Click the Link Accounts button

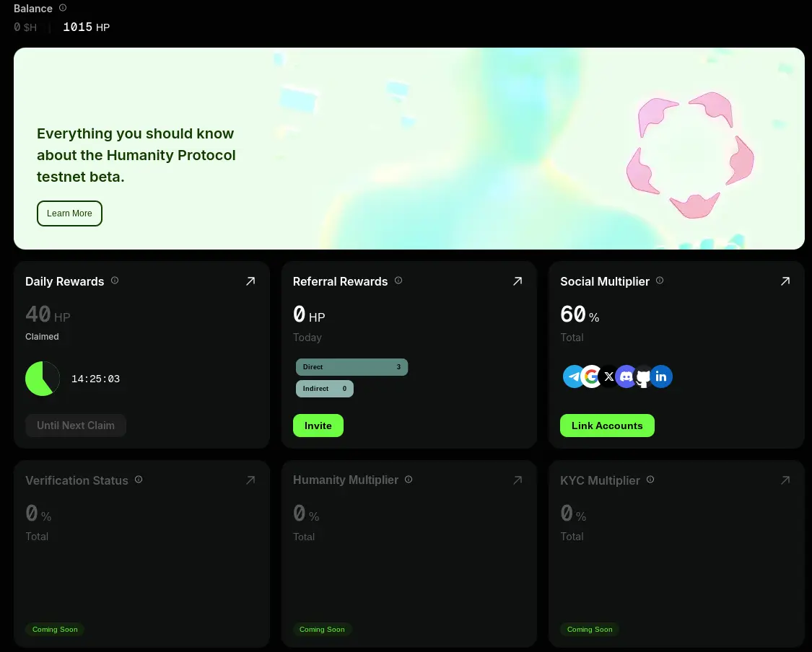(607, 426)
